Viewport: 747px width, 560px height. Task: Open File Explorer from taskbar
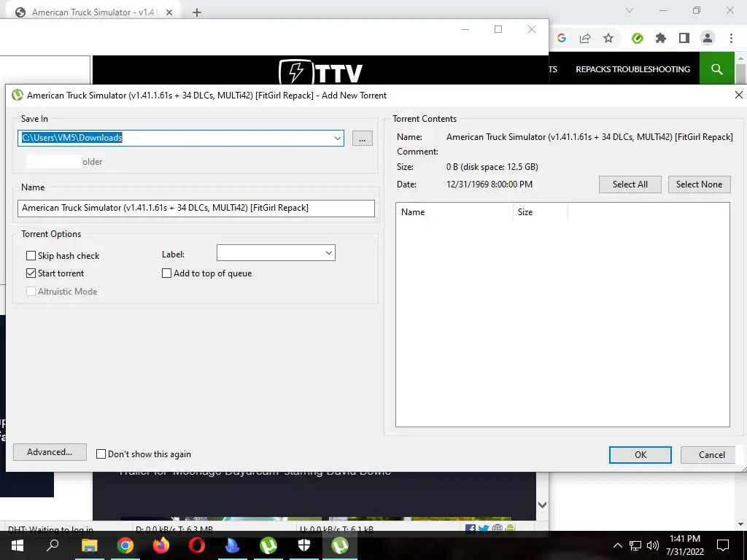coord(89,545)
